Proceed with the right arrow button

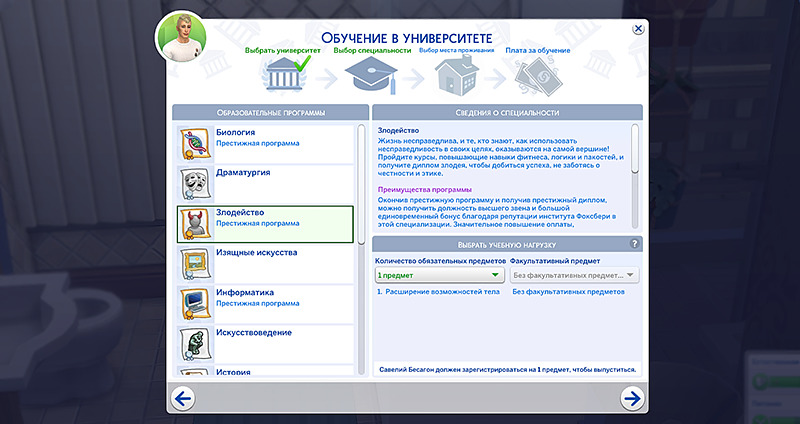click(632, 398)
